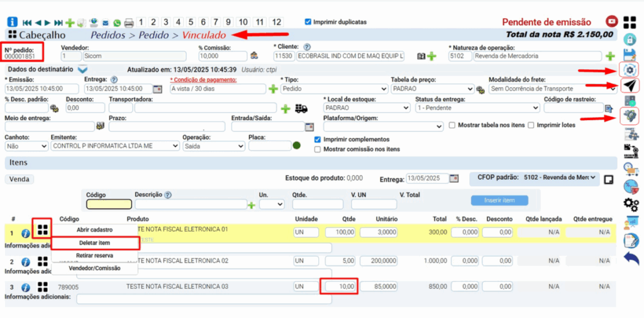Screen dimensions: 644x318
Task: Click green plus beside Natureza de operação
Action: coord(610,56)
